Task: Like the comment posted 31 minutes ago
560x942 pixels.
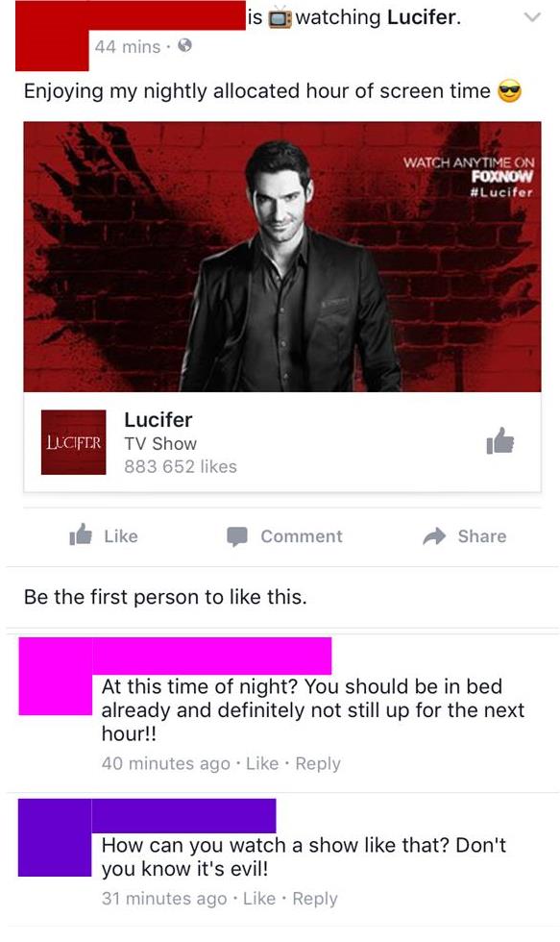Action: [259, 898]
